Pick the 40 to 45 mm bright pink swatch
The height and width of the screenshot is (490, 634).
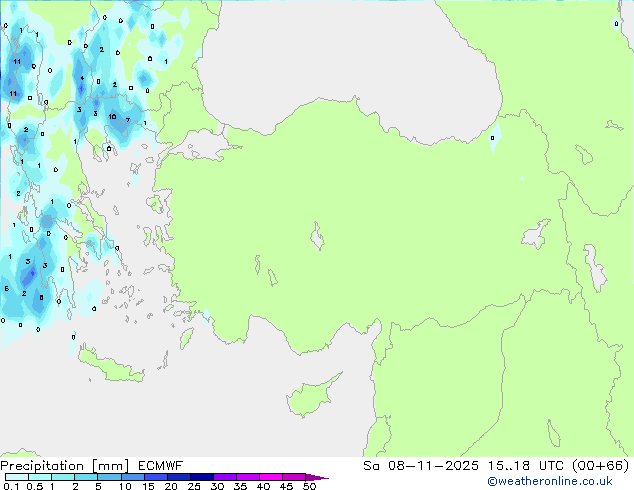tap(271, 477)
